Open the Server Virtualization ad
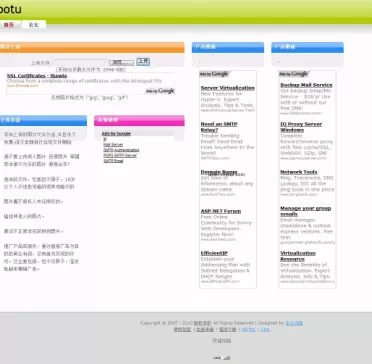The height and width of the screenshot is (364, 372). click(228, 88)
